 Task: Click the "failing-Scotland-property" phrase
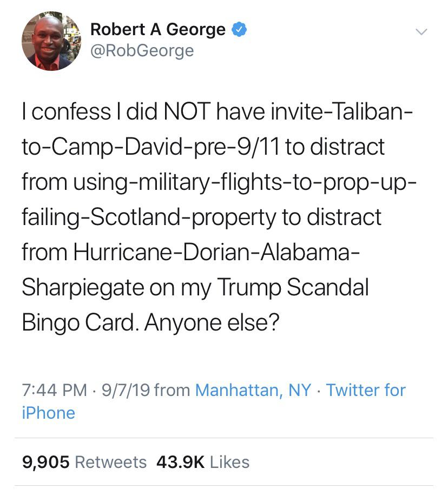click(149, 217)
